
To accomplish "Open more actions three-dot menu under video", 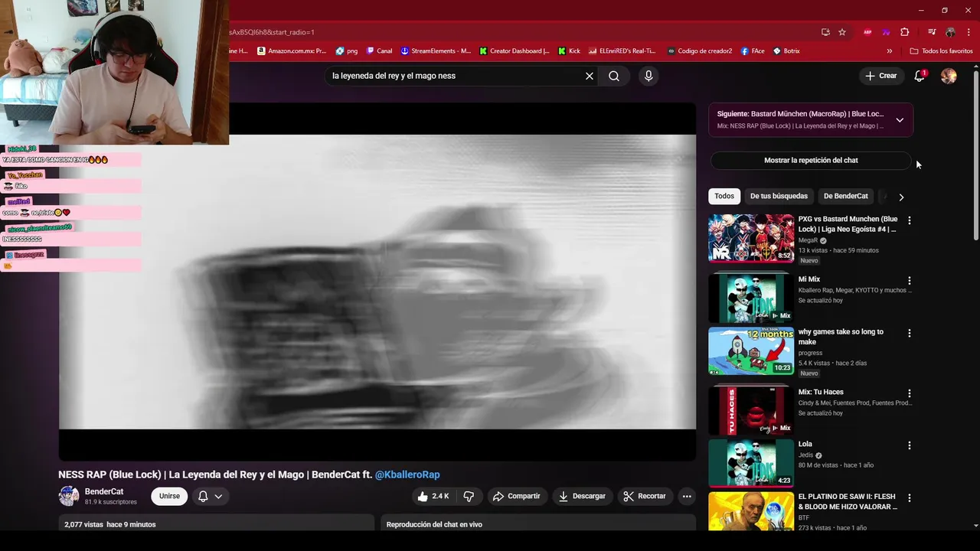I will pyautogui.click(x=687, y=496).
